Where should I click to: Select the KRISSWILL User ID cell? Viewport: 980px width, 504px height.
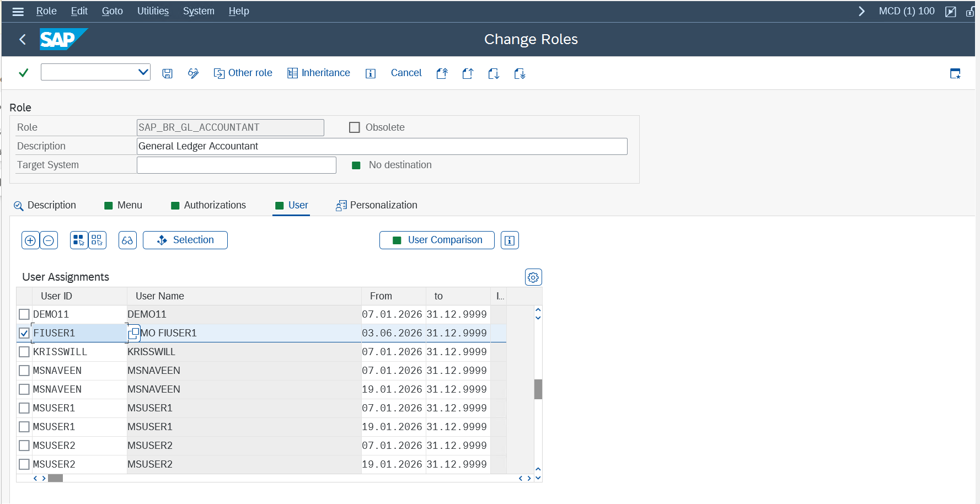[x=79, y=352]
